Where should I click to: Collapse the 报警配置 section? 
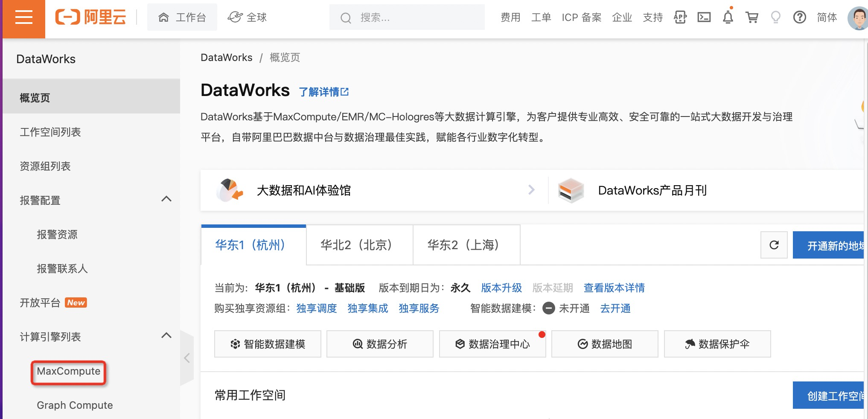tap(166, 199)
